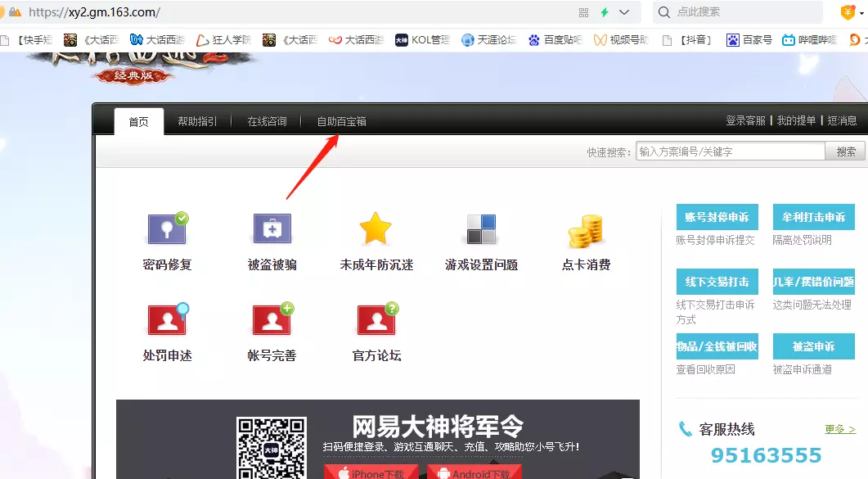This screenshot has height=479, width=868.
Task: Open the 百度贴吧 bookmark
Action: tap(555, 39)
